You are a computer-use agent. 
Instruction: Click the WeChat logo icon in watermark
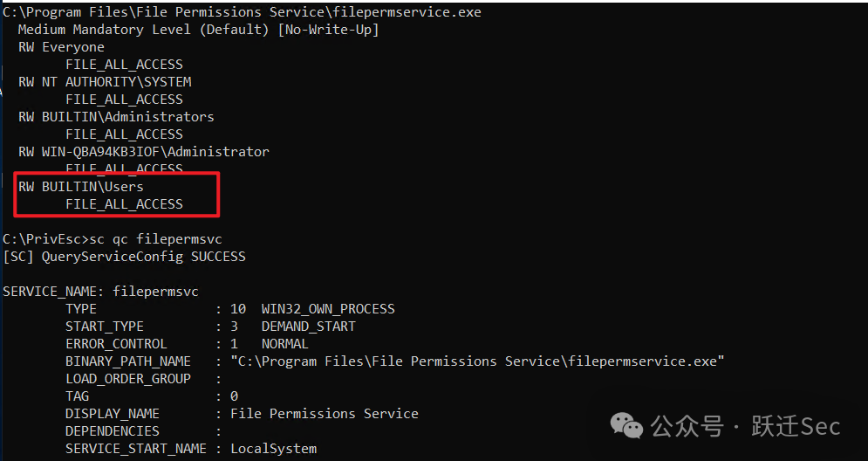(626, 425)
